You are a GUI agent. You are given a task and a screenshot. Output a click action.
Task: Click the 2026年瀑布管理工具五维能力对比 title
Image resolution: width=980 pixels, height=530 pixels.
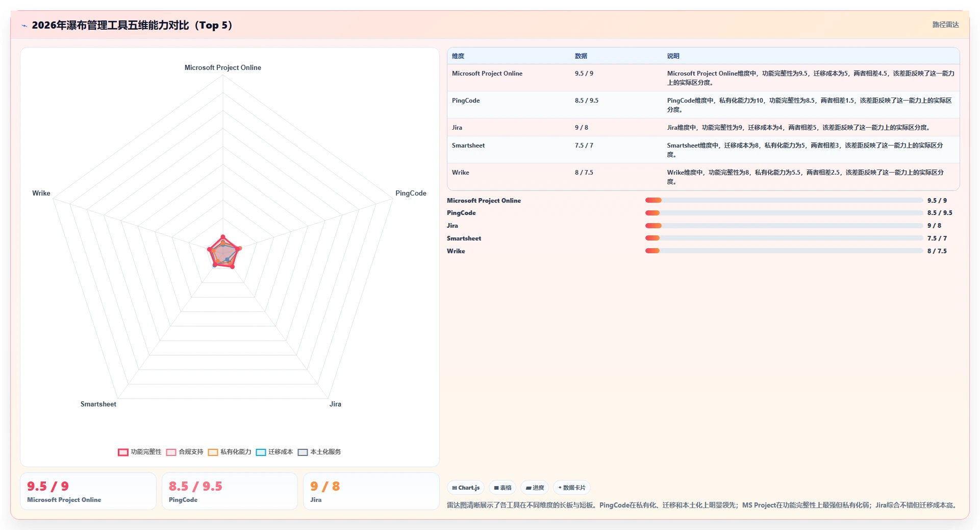[132, 25]
